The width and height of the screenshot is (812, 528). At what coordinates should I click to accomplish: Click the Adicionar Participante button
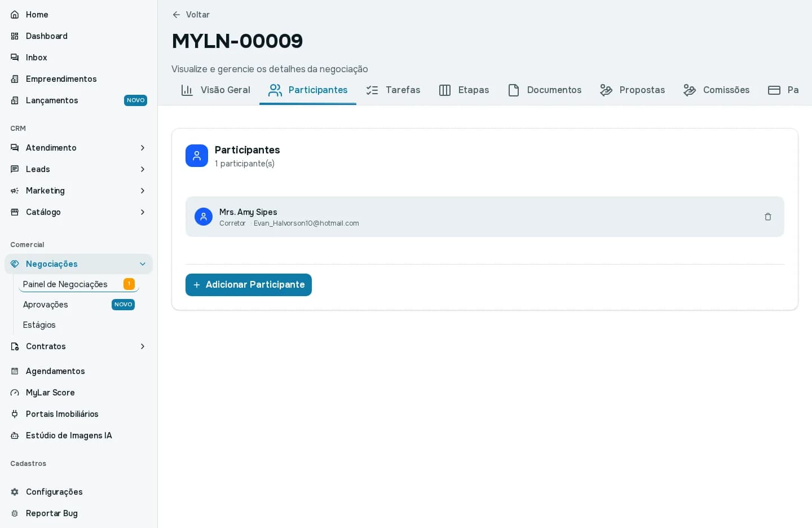pos(249,285)
